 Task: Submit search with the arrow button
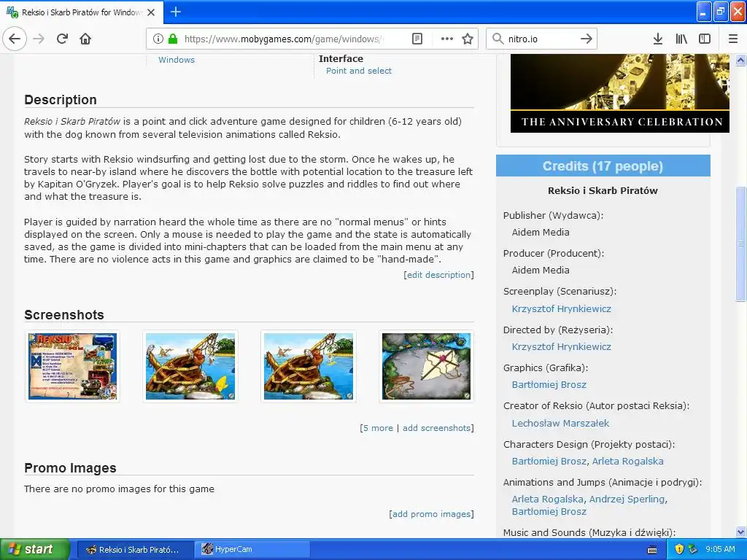tap(587, 39)
